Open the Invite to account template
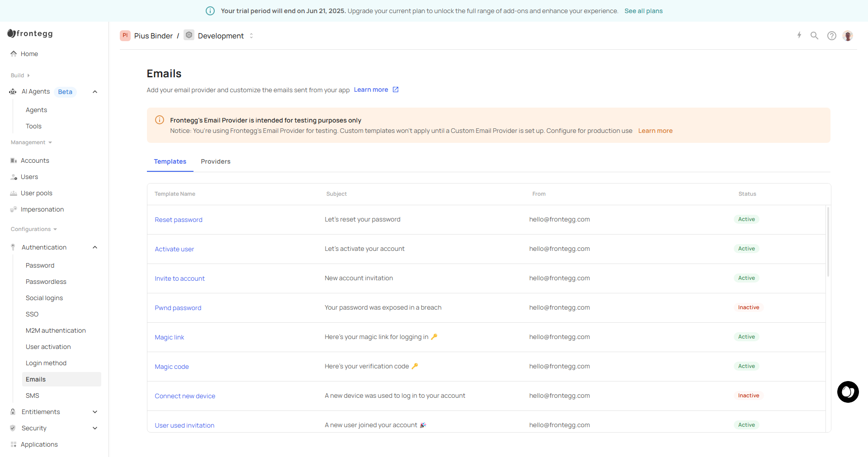The height and width of the screenshot is (457, 868). [x=179, y=278]
